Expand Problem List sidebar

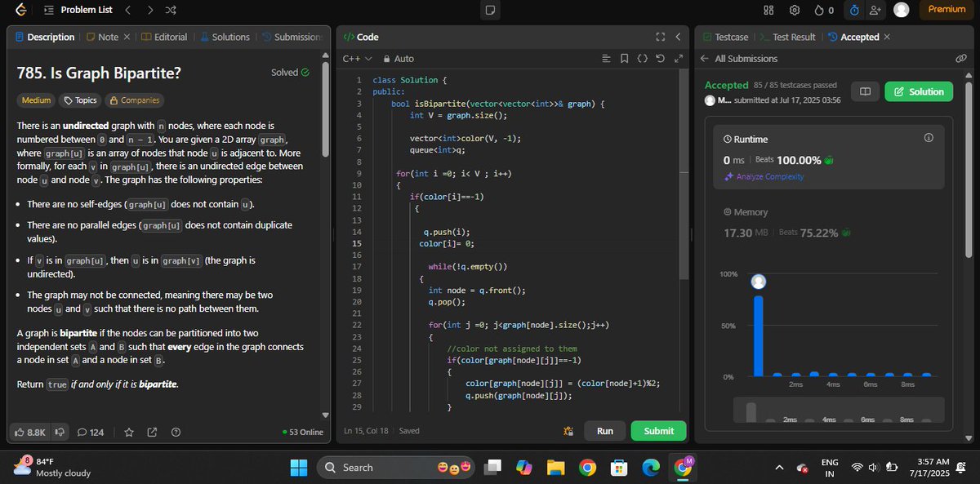pos(78,10)
